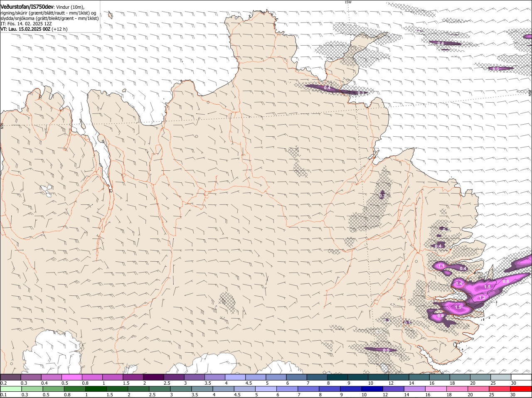The image size is (532, 398).
Task: Click the 0.9 snowfall value label
Action: tap(441, 316)
